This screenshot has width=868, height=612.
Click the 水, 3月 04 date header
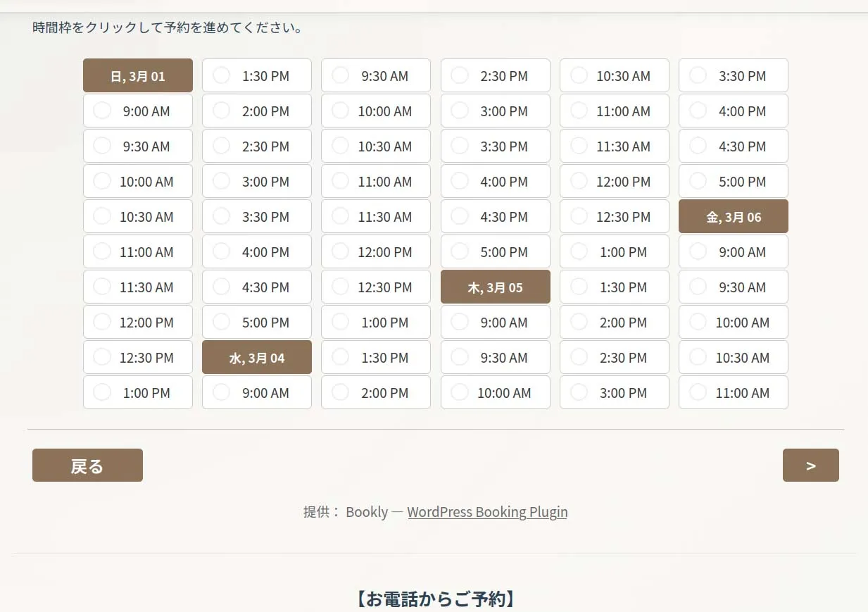coord(257,358)
